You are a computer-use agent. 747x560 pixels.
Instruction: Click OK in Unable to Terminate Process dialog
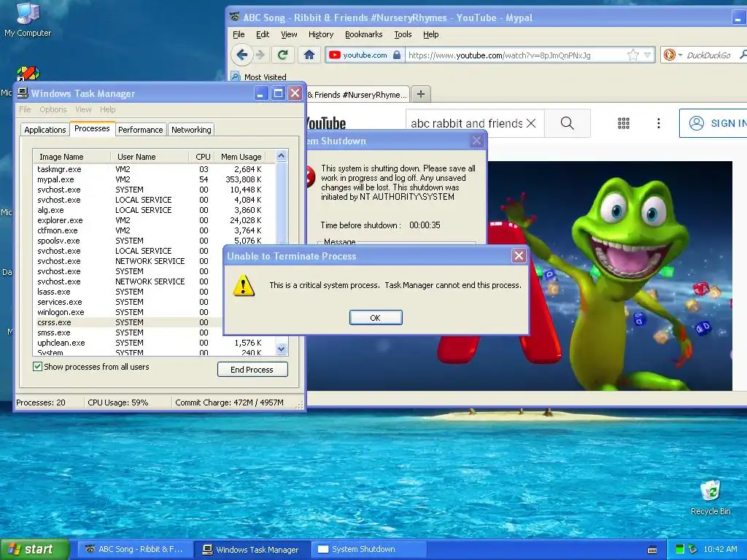[376, 318]
